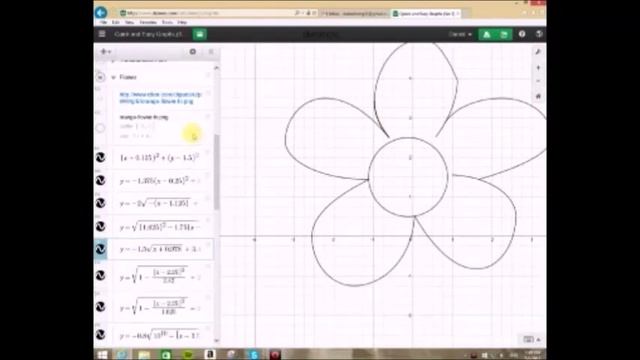The width and height of the screenshot is (640, 360).
Task: Click the graph title in header
Action: 148,34
